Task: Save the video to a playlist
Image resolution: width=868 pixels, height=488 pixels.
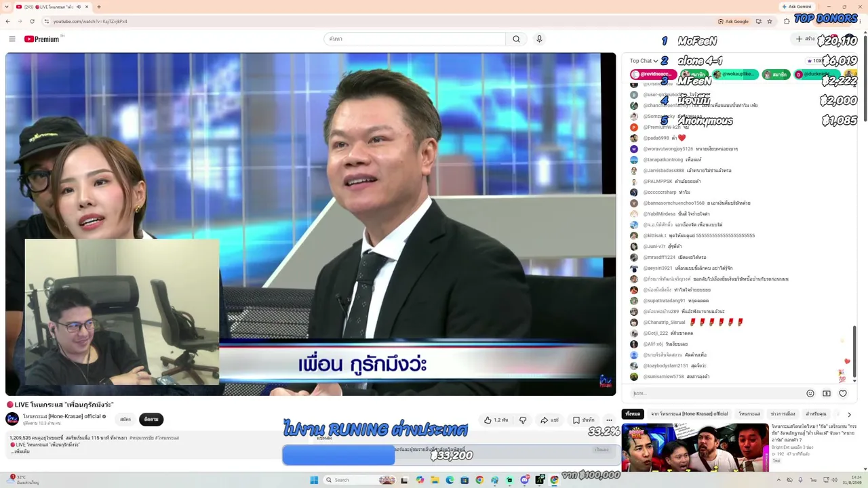Action: pyautogui.click(x=583, y=420)
